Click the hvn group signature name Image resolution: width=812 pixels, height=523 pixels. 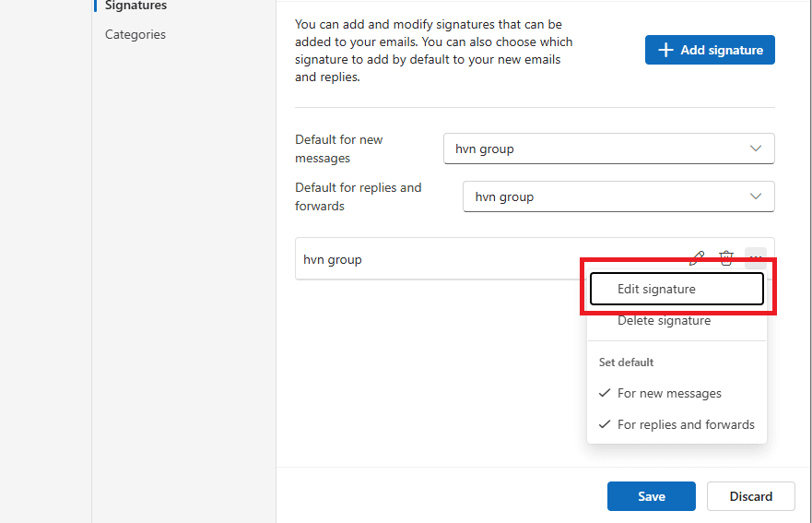pos(333,260)
